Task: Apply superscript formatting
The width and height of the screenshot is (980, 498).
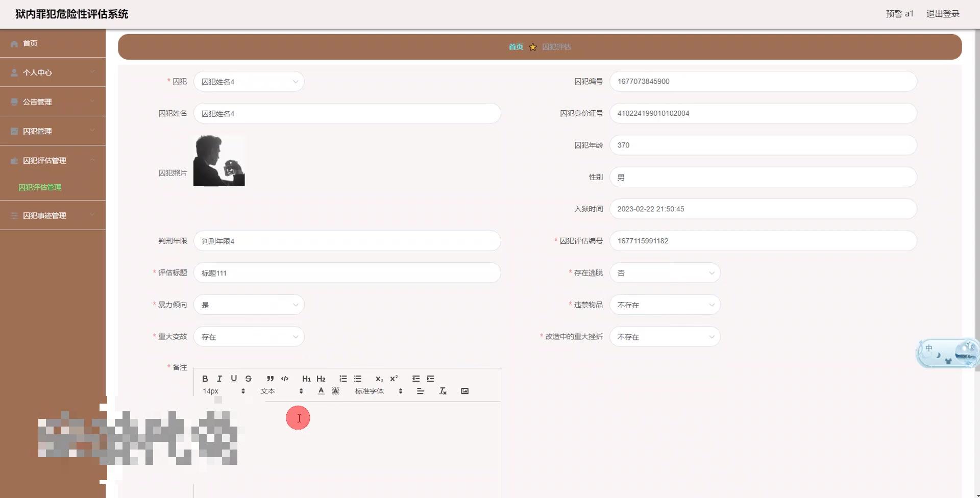Action: coord(394,379)
